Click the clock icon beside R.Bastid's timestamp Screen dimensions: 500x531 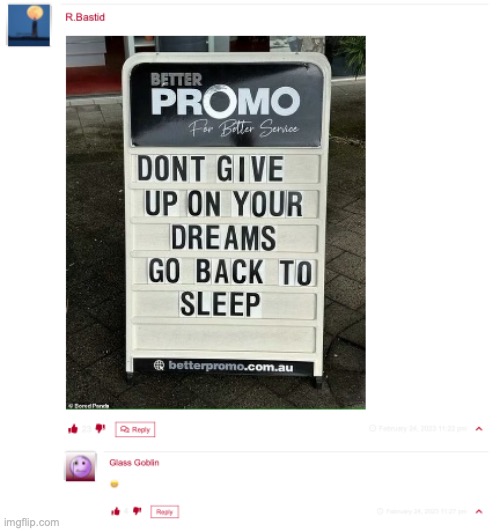[373, 429]
